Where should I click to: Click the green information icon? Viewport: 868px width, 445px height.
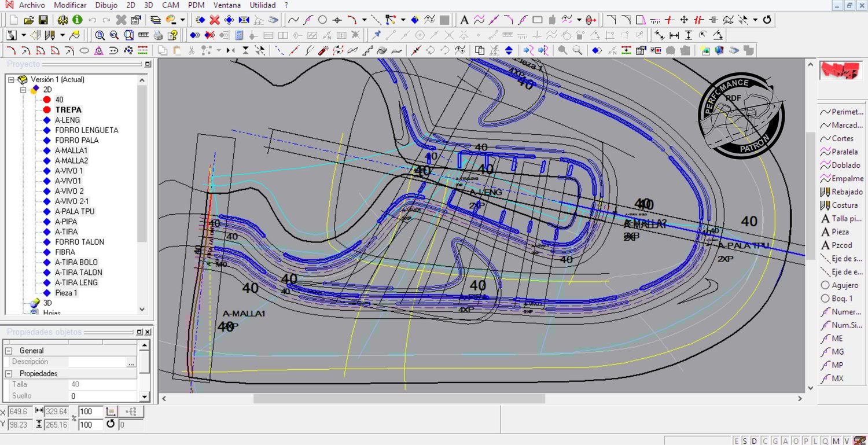[x=78, y=20]
